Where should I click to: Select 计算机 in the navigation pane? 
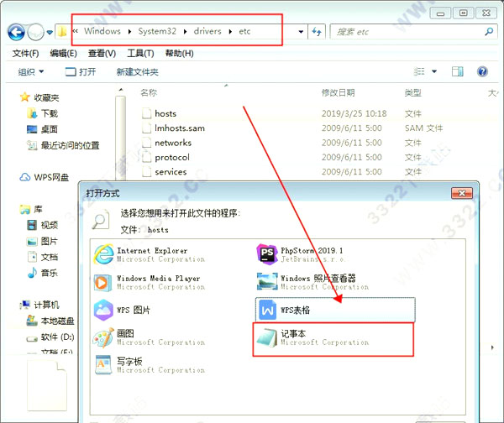39,304
